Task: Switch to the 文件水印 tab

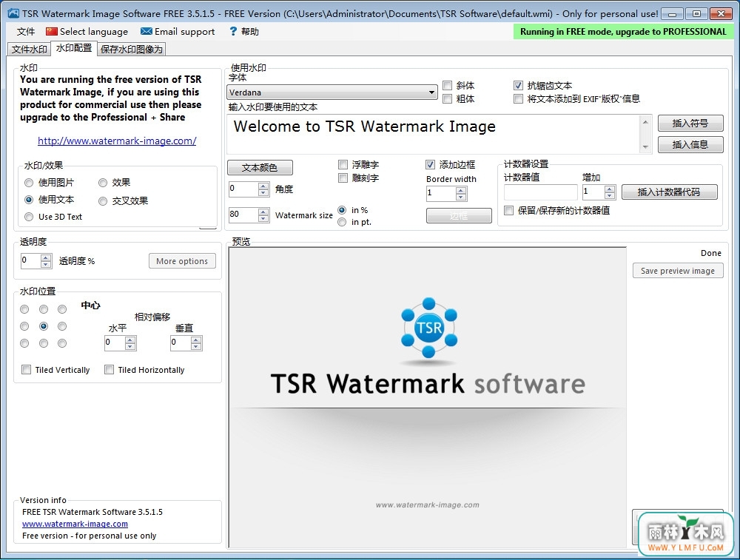Action: pos(30,49)
